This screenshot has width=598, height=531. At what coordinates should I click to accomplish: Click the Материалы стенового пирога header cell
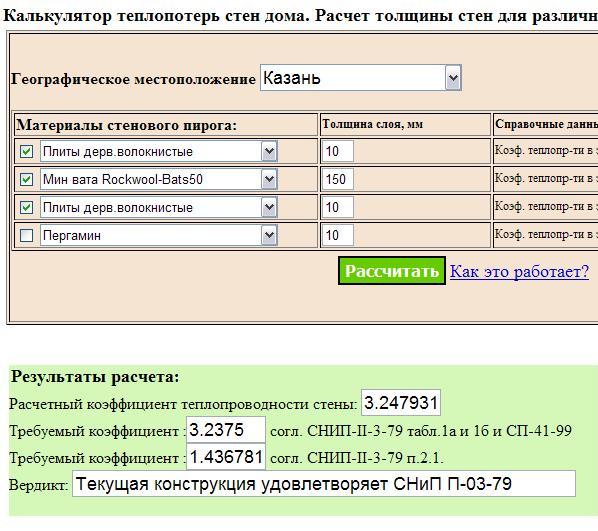[x=166, y=125]
